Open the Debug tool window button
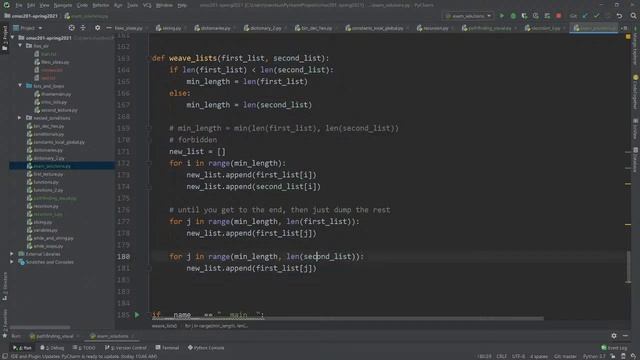This screenshot has height=360, width=640. [52, 348]
